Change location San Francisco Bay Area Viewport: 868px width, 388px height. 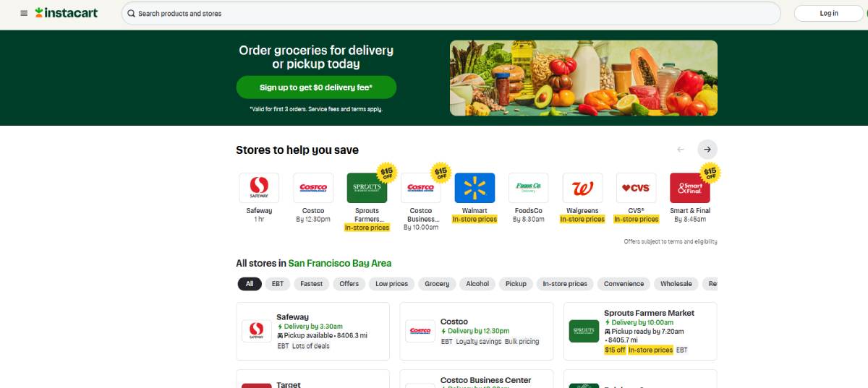(x=340, y=263)
